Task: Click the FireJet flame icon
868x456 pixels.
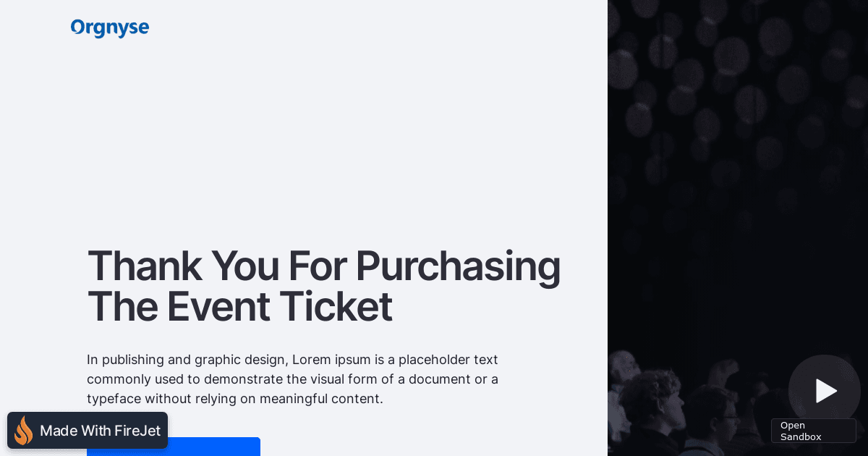Action: click(x=24, y=431)
